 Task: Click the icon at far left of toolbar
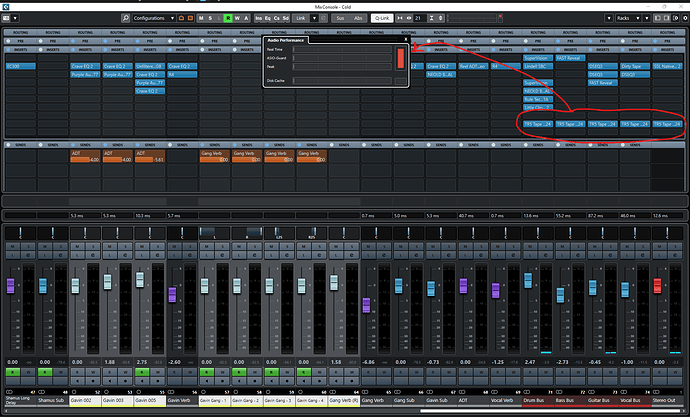click(6, 18)
